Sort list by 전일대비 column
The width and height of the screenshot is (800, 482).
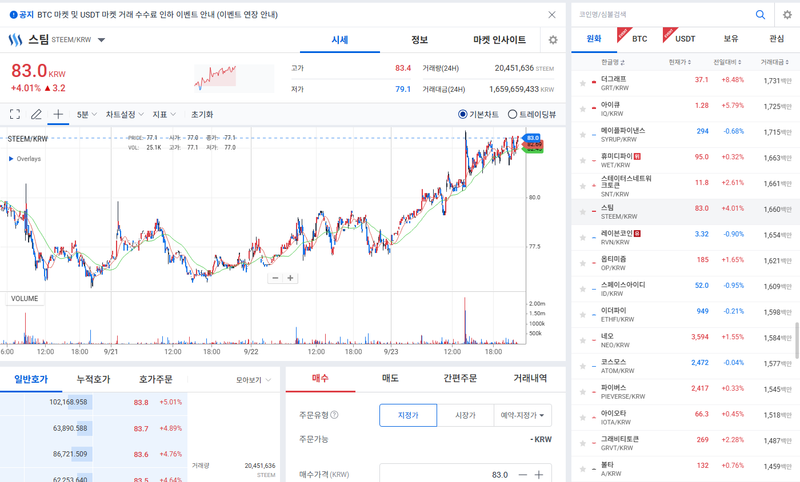[727, 62]
